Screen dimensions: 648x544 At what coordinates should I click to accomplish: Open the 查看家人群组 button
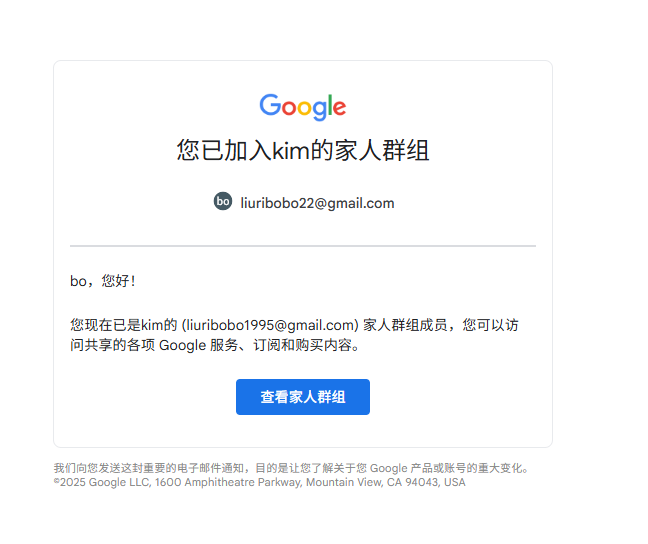303,397
